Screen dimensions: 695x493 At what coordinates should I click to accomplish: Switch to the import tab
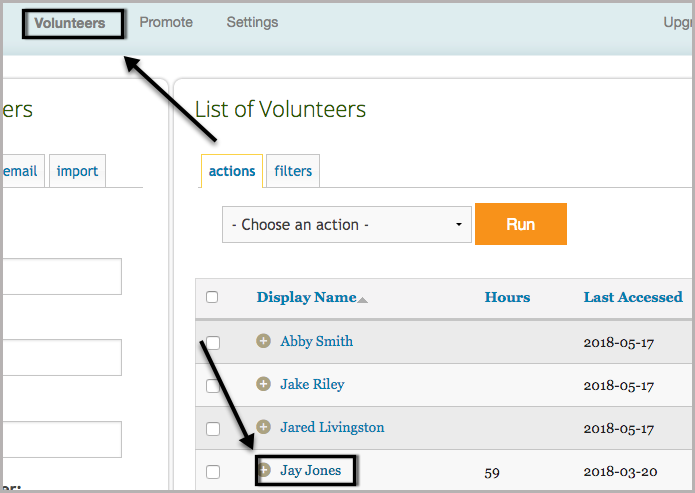point(77,171)
